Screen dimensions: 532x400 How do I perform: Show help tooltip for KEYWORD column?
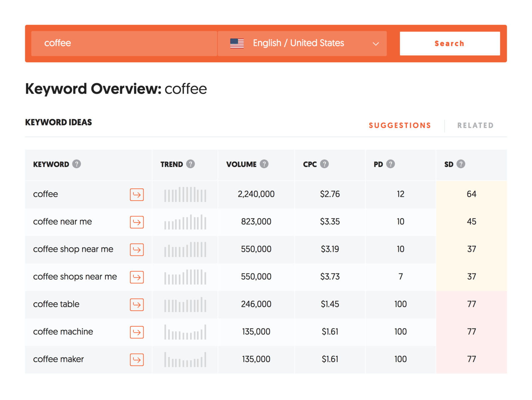(76, 164)
